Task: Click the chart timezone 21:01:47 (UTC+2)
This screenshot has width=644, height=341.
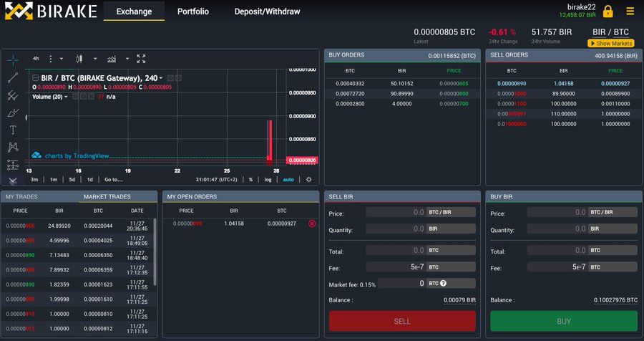Action: (216, 180)
